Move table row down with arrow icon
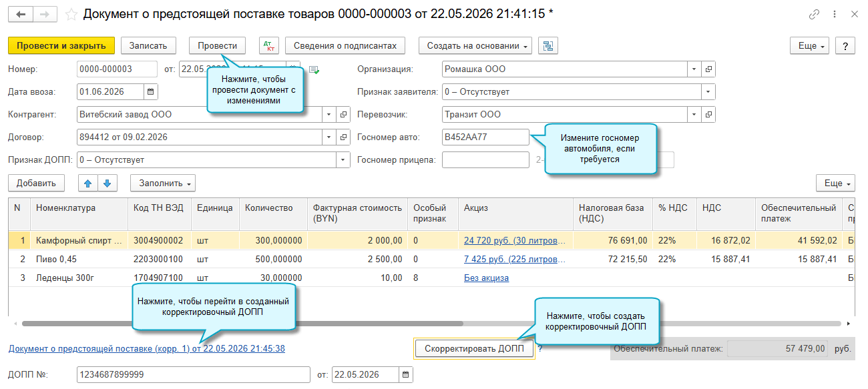This screenshot has width=868, height=389. click(x=107, y=183)
